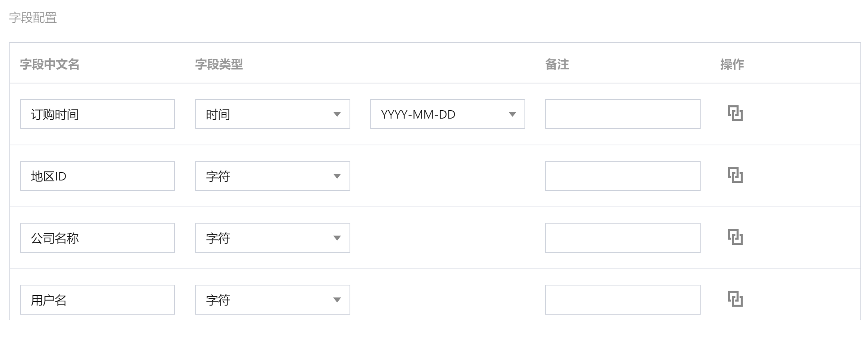Focus the 公司名称 name input field
Image resolution: width=868 pixels, height=339 pixels.
click(97, 238)
